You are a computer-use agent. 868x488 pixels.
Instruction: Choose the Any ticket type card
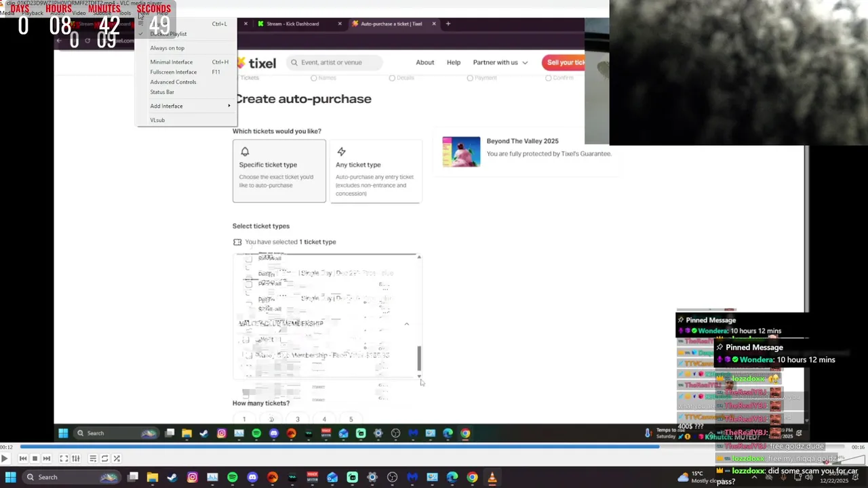pos(376,171)
